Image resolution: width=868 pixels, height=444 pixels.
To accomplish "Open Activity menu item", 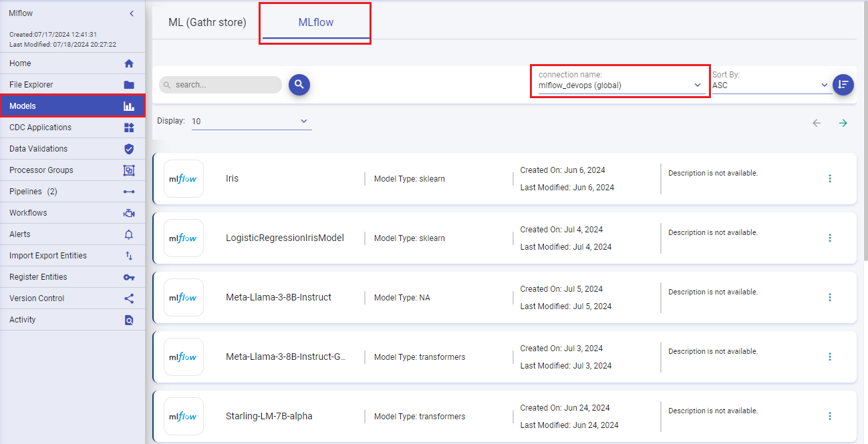I will coord(72,320).
